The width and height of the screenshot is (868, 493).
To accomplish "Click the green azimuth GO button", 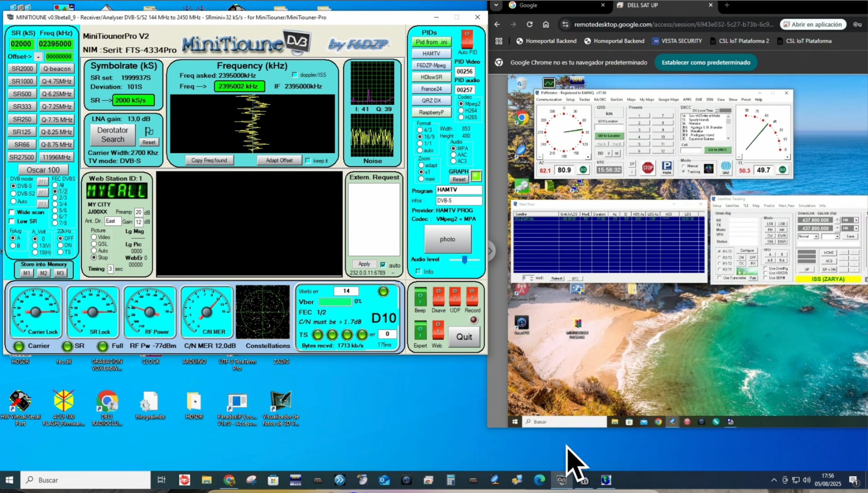I will click(x=583, y=170).
